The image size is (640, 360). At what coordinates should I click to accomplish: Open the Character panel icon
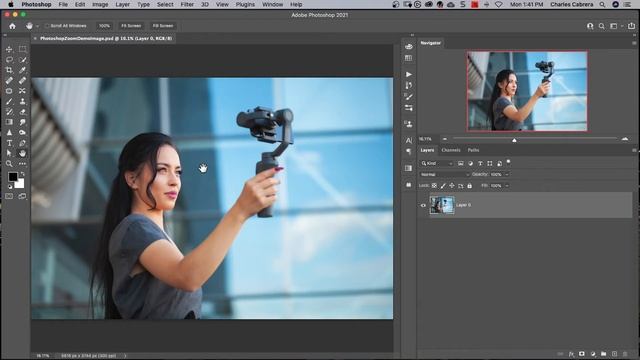[409, 140]
